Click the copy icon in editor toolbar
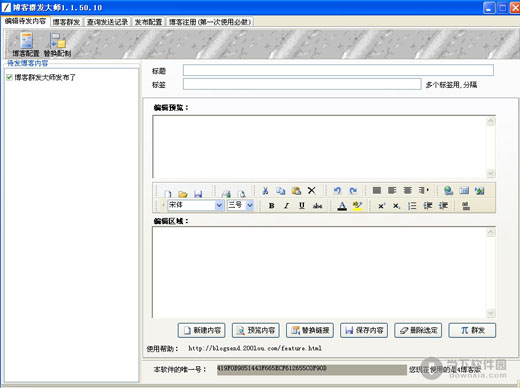This screenshot has height=388, width=520. [x=281, y=191]
